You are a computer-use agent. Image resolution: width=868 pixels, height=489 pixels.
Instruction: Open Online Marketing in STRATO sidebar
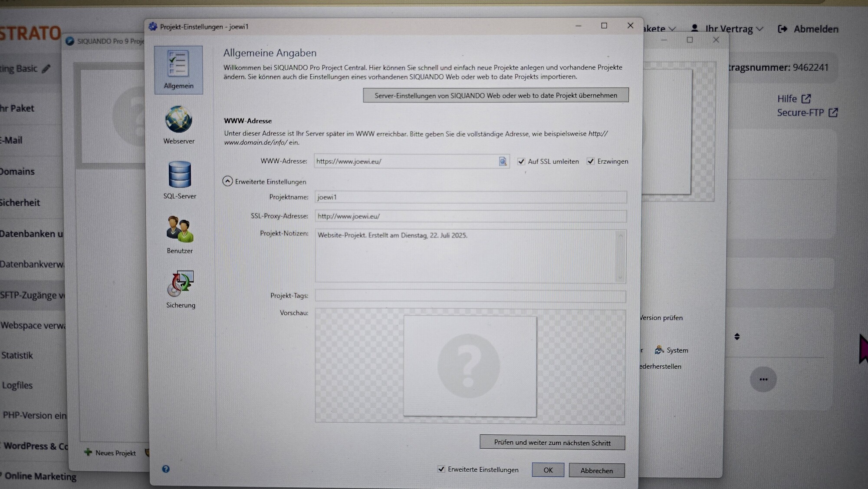click(x=40, y=476)
